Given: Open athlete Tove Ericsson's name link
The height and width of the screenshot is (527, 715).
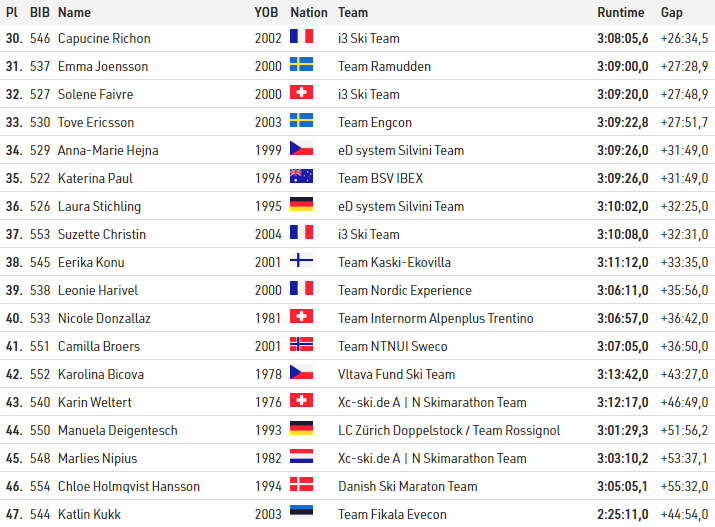Looking at the screenshot, I should (95, 122).
